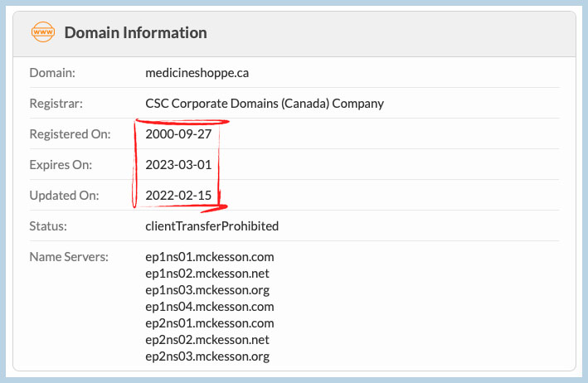This screenshot has height=383, width=588.
Task: Click the clientTransferProhibited status value
Action: pos(211,226)
